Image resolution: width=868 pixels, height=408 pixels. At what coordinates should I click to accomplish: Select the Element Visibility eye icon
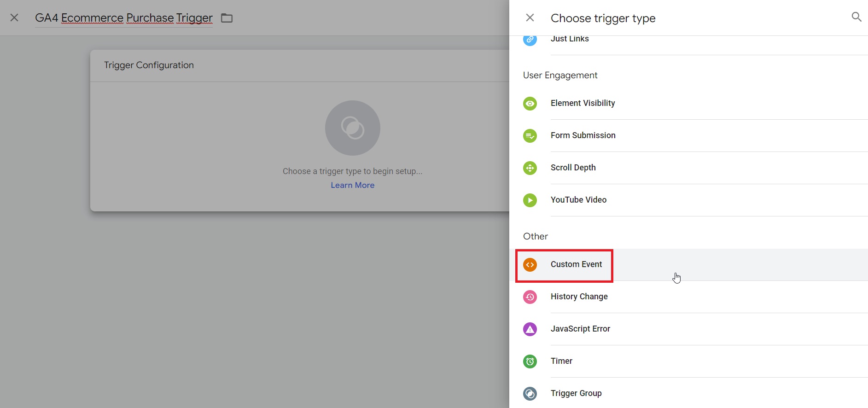coord(530,103)
